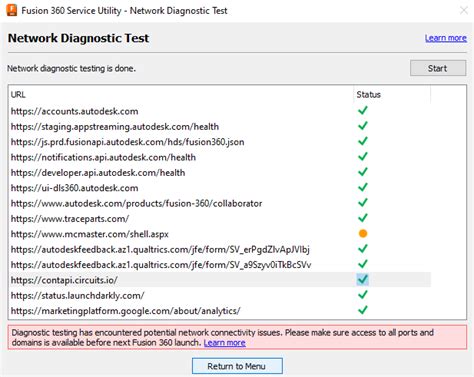Viewport: 474px width, 377px height.
Task: Click the checkmark for ui-dls360.autodesk.com
Action: 363,187
